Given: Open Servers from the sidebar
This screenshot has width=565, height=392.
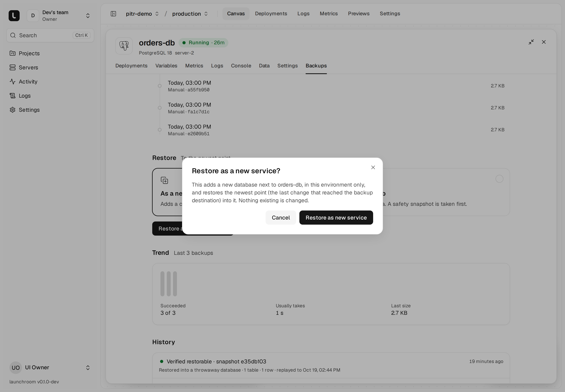Looking at the screenshot, I should pyautogui.click(x=24, y=68).
